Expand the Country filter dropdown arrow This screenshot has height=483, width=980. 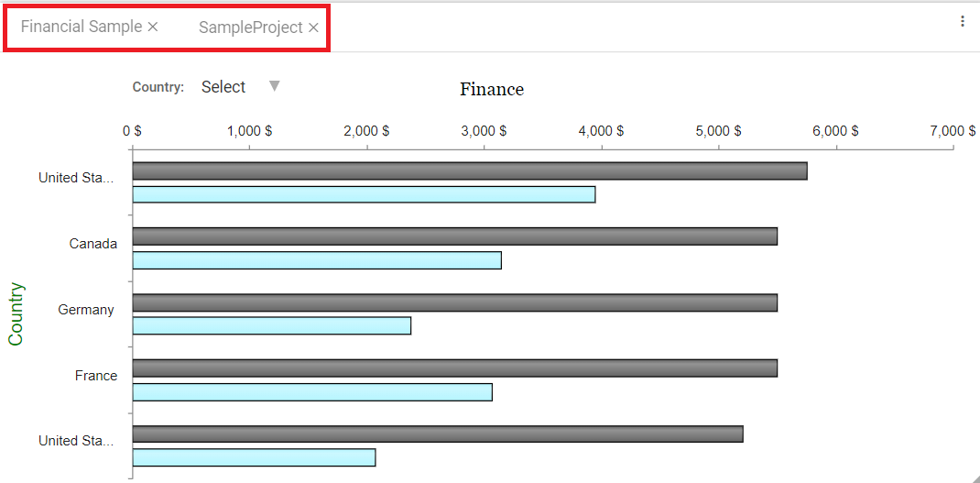[x=274, y=86]
